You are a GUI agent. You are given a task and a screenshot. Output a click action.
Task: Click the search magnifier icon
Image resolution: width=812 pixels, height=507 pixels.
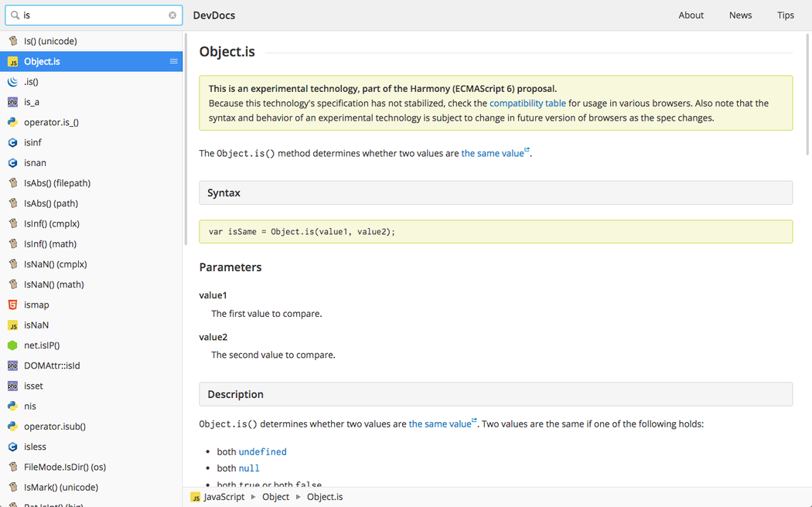tap(15, 15)
